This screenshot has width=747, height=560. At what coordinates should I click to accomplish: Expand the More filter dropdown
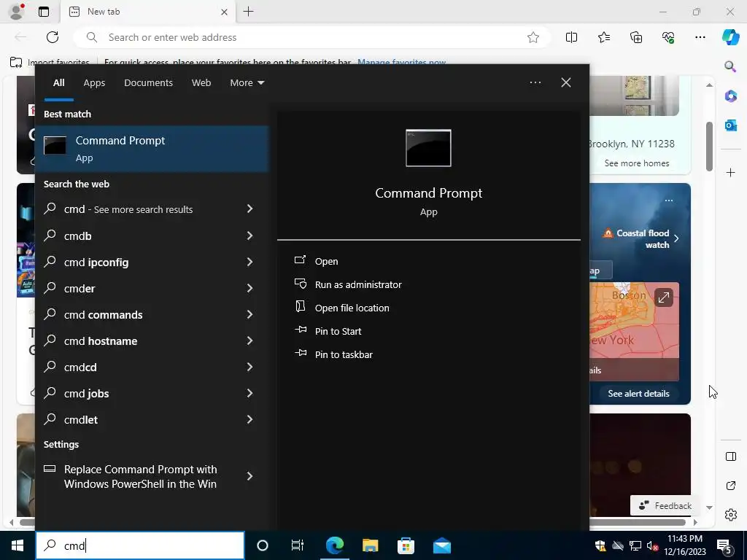247,83
